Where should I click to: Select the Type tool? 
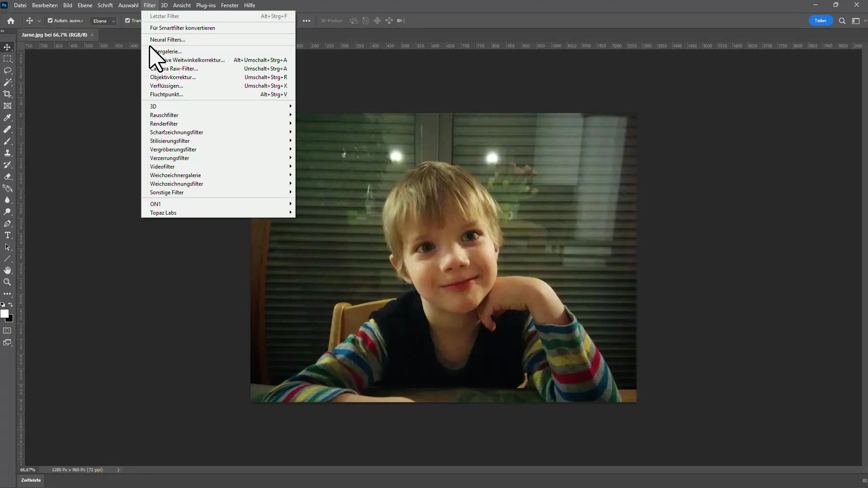point(7,235)
